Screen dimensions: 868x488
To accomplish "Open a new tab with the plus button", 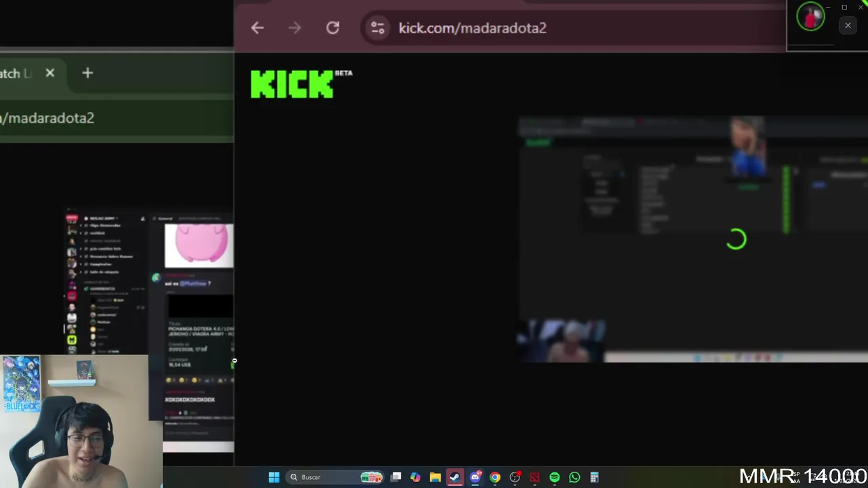I will (87, 73).
